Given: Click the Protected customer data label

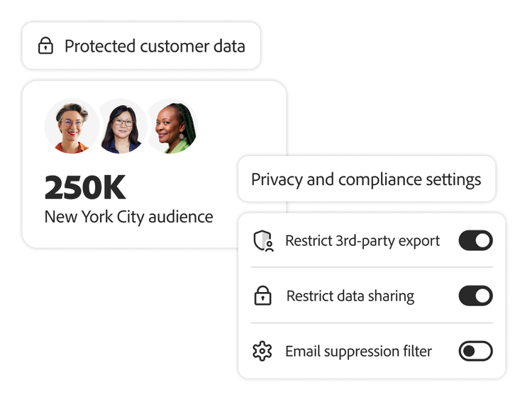Looking at the screenshot, I should [x=155, y=47].
